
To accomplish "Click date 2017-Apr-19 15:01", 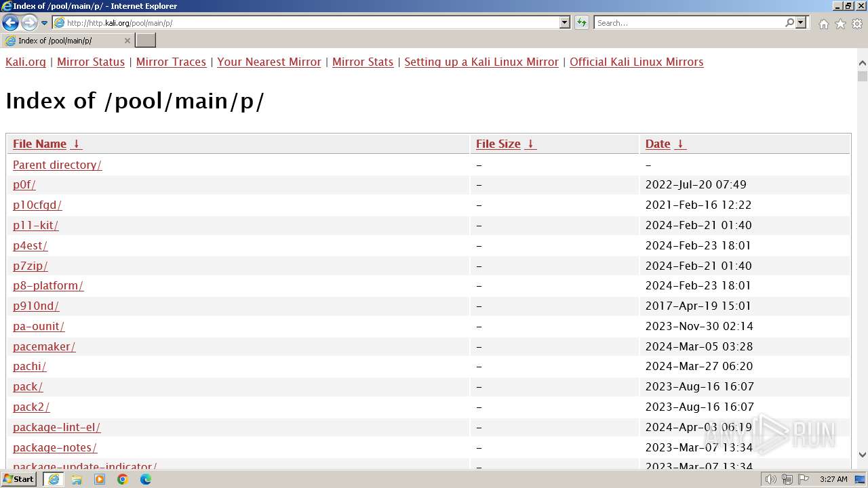I will (x=698, y=306).
